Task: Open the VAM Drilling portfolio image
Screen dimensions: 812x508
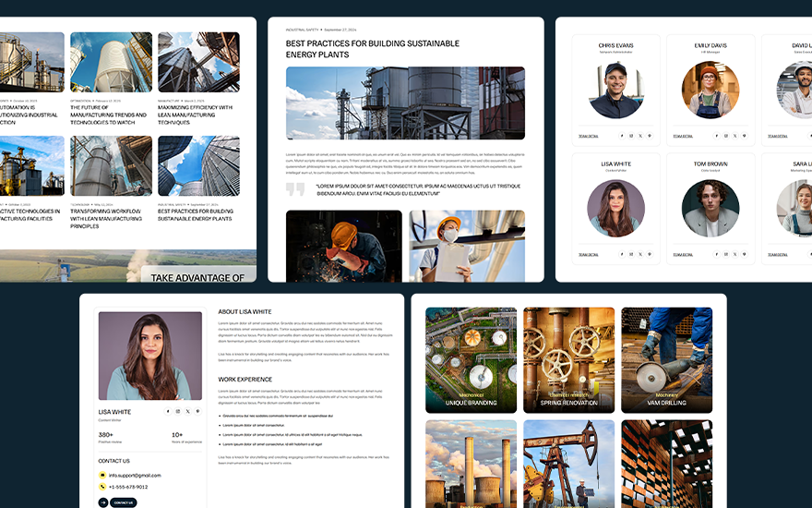Action: click(x=666, y=360)
